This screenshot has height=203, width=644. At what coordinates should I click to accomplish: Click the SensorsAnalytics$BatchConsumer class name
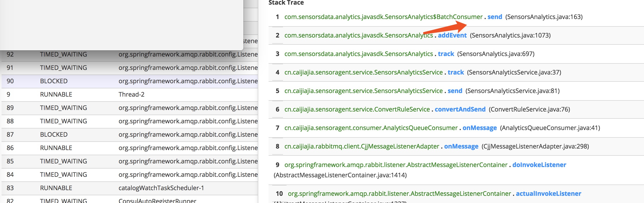click(x=383, y=17)
